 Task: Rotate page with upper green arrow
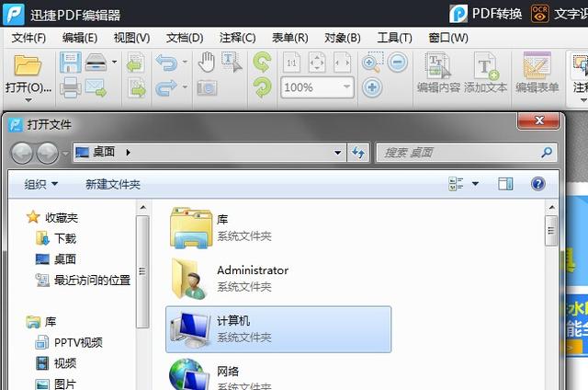262,62
